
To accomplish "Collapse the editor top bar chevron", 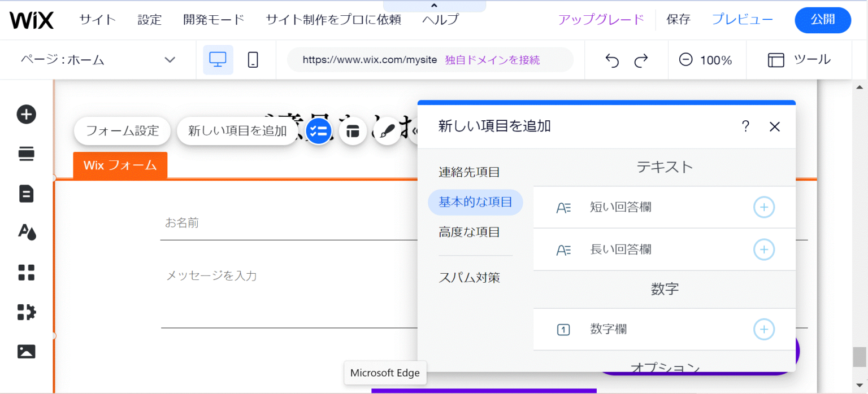I will pyautogui.click(x=434, y=5).
